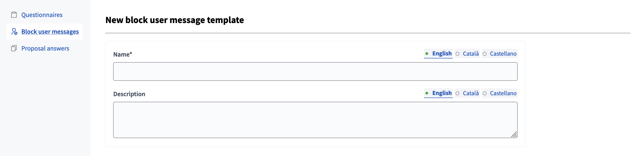Click the Name* field label

click(123, 54)
